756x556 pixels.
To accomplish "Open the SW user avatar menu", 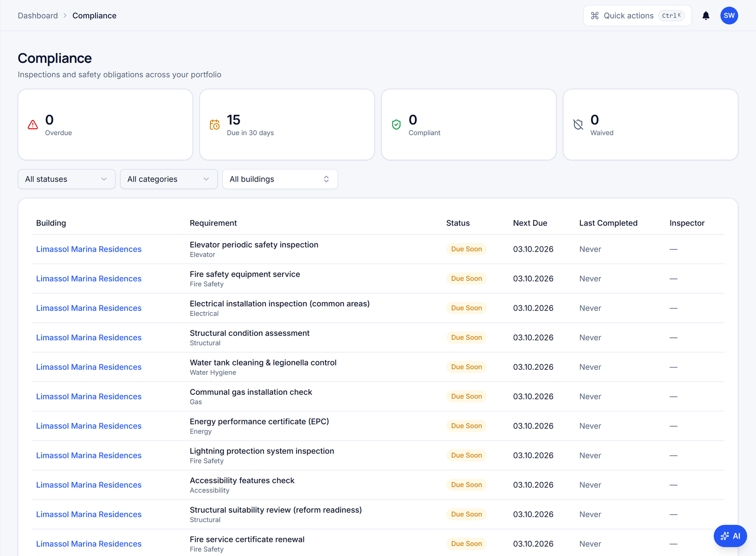I will coord(729,16).
